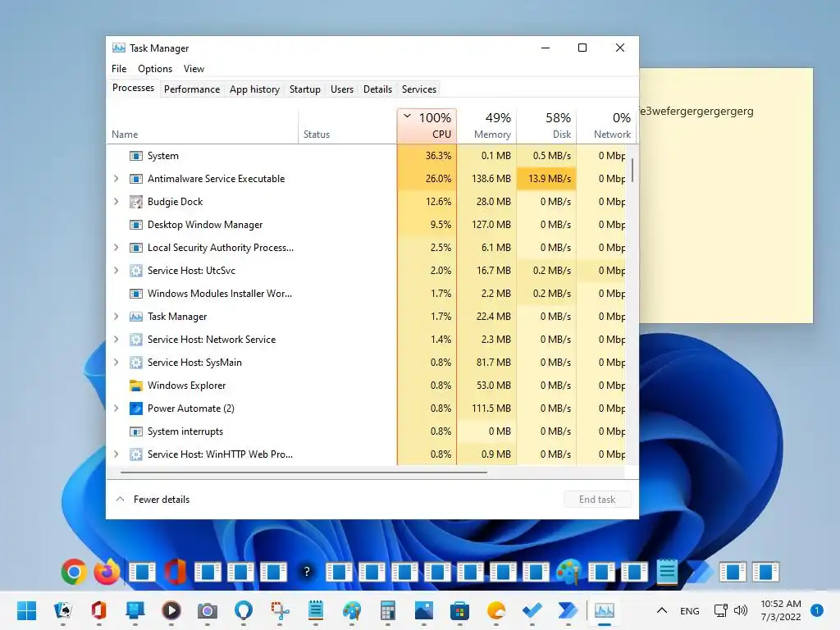Open Notepad from the taskbar
This screenshot has width=840, height=630.
pyautogui.click(x=316, y=610)
